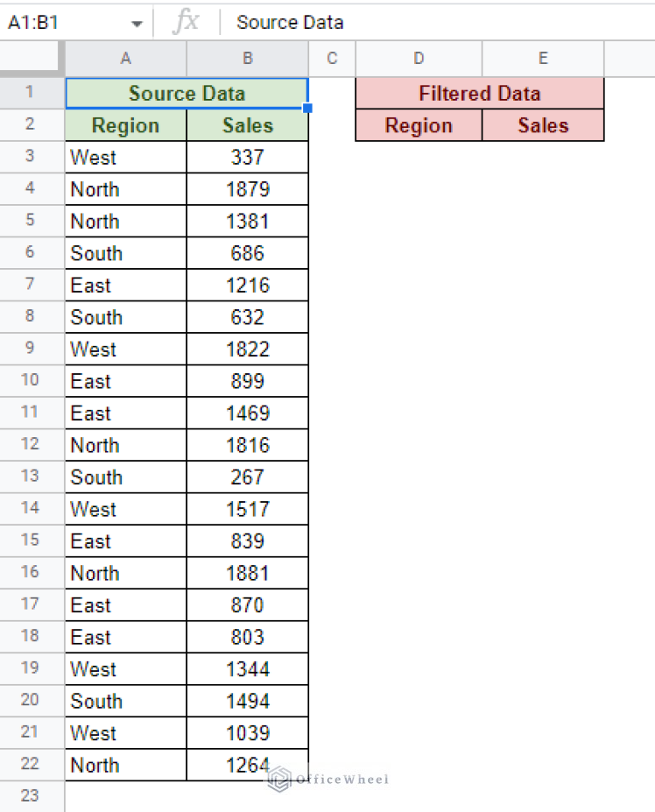
Task: Click the Filtered Data title cell
Action: [x=479, y=93]
